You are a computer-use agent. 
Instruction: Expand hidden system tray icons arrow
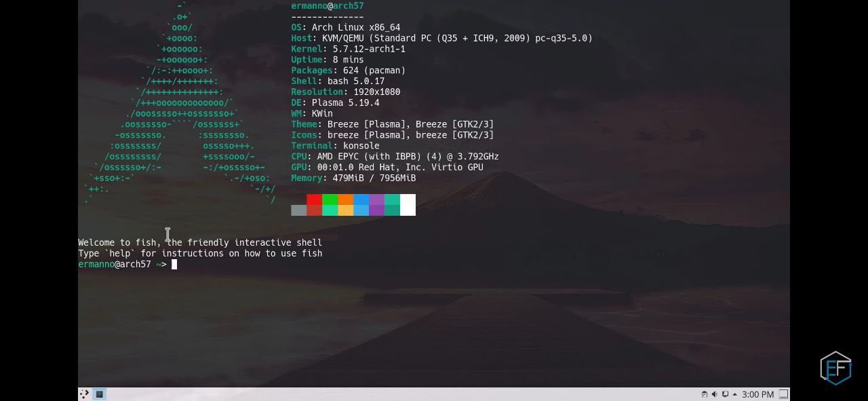(x=735, y=394)
